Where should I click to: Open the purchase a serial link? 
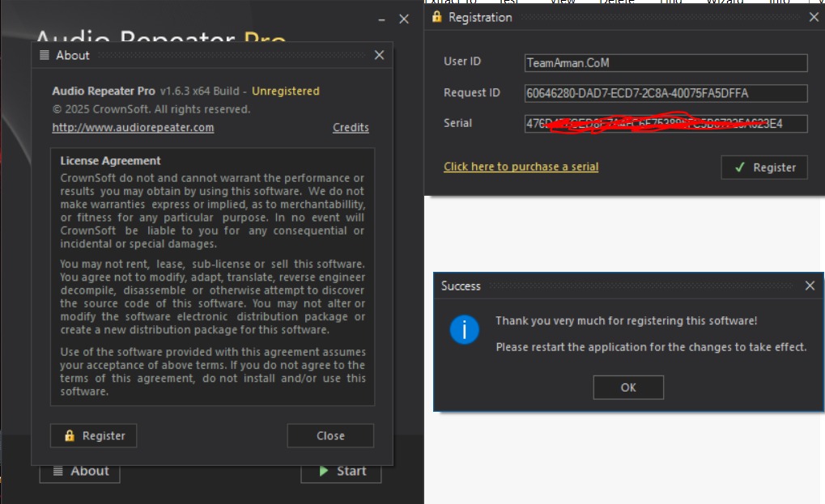pyautogui.click(x=521, y=167)
